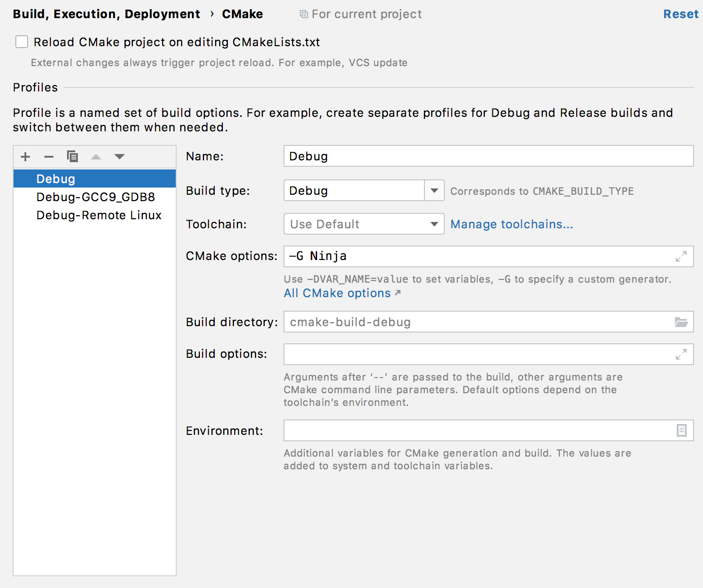This screenshot has height=588, width=703.
Task: Move the profile up in the list
Action: click(x=96, y=157)
